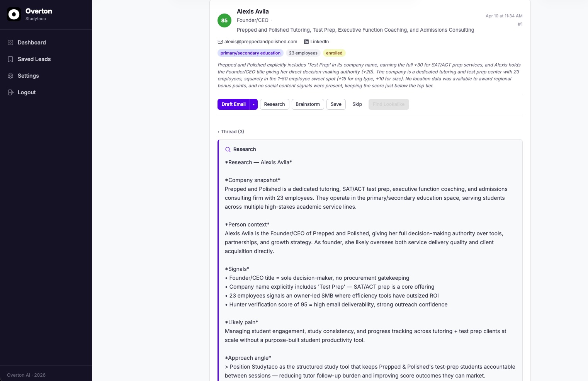Open the alexis@preppedandpolished.com email link
This screenshot has width=588, height=381.
[x=261, y=42]
